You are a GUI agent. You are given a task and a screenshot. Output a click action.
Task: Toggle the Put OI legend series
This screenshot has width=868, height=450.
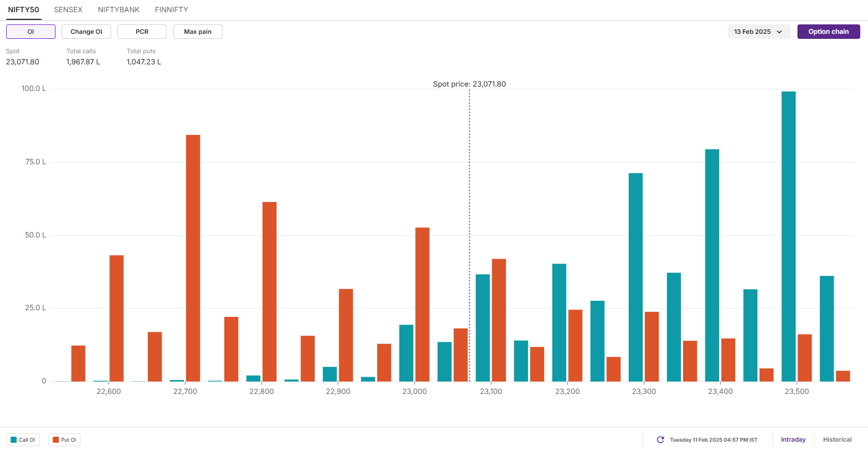pyautogui.click(x=64, y=440)
